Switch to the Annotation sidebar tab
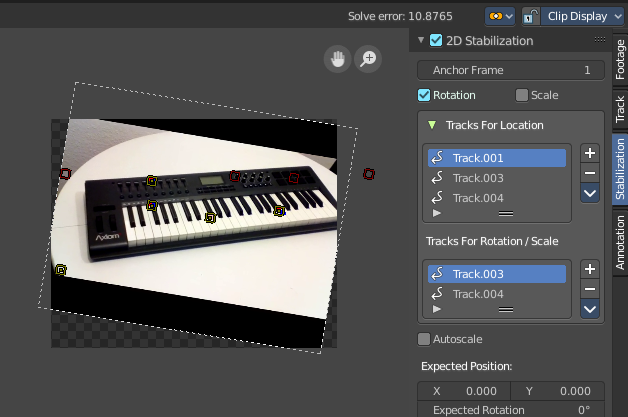This screenshot has height=417, width=628. (x=620, y=242)
